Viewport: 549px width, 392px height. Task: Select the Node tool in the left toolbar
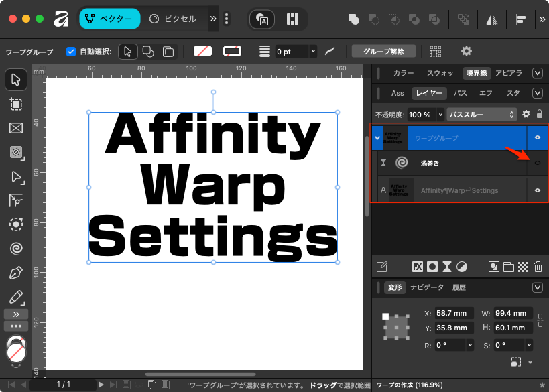pos(16,176)
